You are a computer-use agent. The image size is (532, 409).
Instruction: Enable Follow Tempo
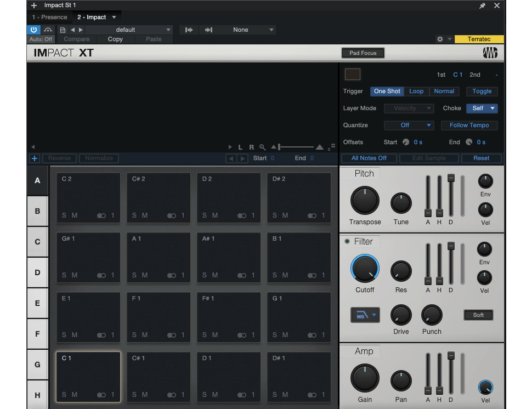(x=469, y=125)
